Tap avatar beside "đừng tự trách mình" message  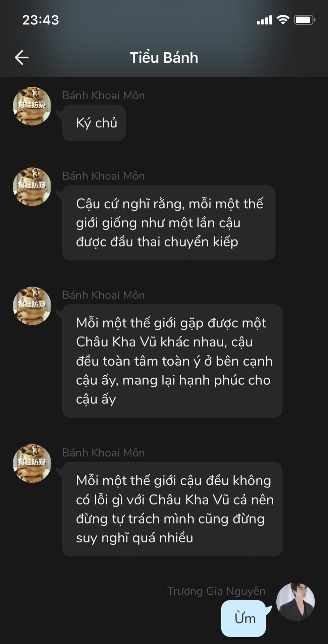point(32,463)
